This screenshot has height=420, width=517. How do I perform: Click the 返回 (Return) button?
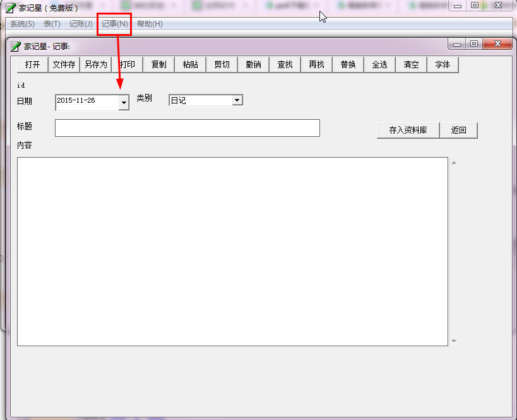tap(459, 130)
